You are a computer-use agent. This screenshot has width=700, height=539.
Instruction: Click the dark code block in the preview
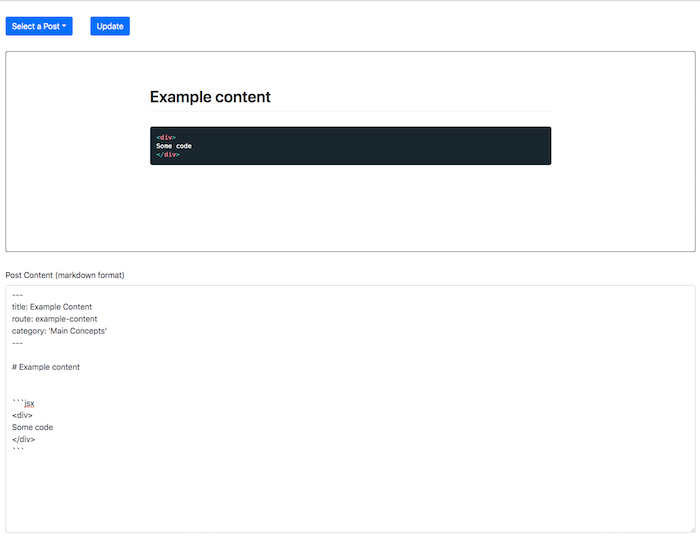click(350, 146)
